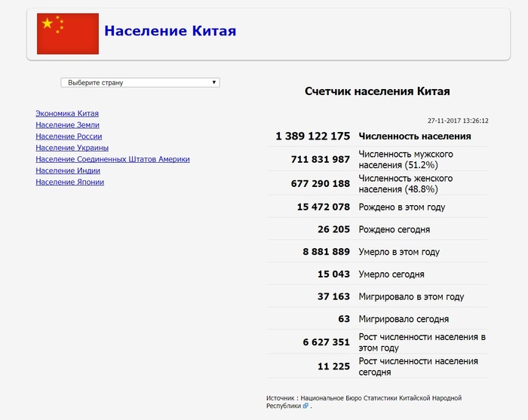The width and height of the screenshot is (528, 420).
Task: Open the 'Выберите страну' country dropdown
Action: tap(140, 82)
